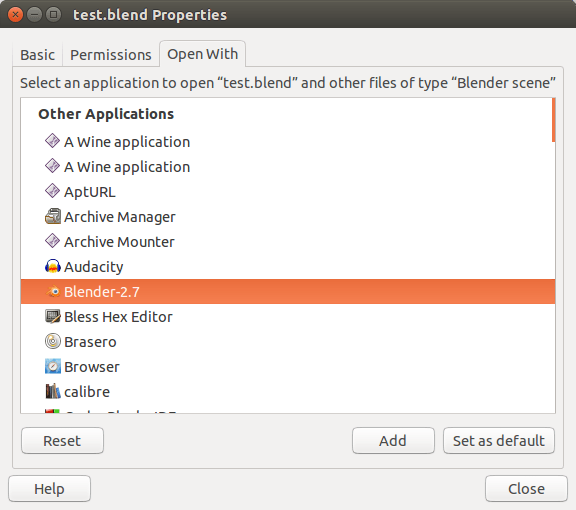
Task: Select the first A Wine application entry
Action: (x=288, y=142)
